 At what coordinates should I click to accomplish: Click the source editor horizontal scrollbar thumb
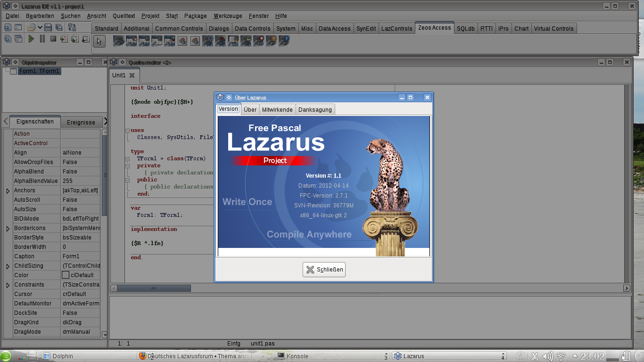pos(154,288)
